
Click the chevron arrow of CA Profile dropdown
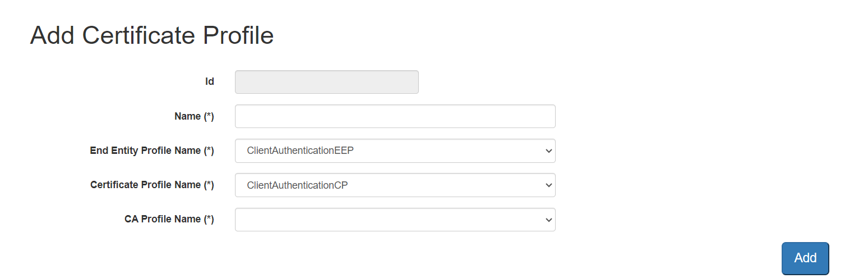[548, 220]
